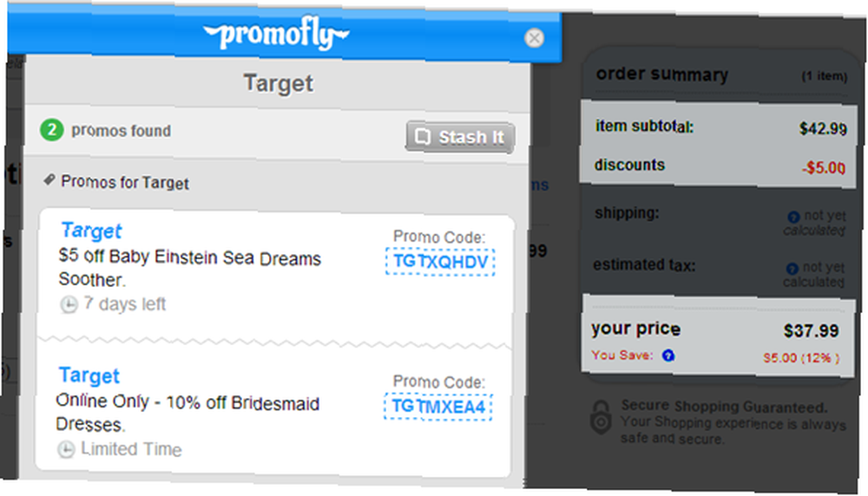The height and width of the screenshot is (496, 868).
Task: Click the clock icon next to 7 days left
Action: [69, 304]
